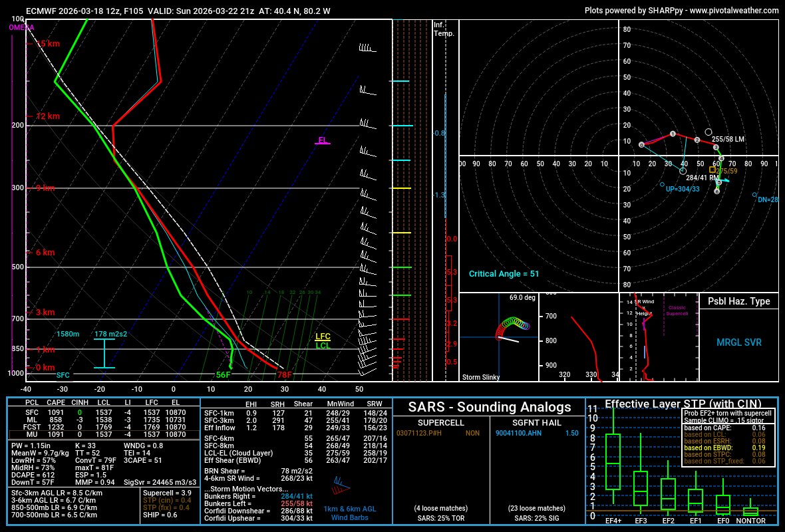Click the SARS: 25% TOR text
The image size is (785, 532).
[440, 518]
